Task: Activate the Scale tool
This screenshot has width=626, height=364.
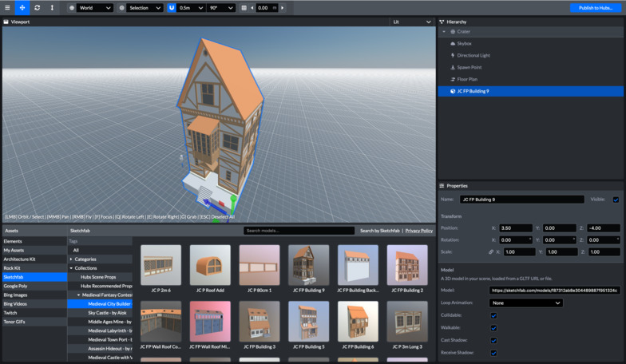Action: click(53, 7)
